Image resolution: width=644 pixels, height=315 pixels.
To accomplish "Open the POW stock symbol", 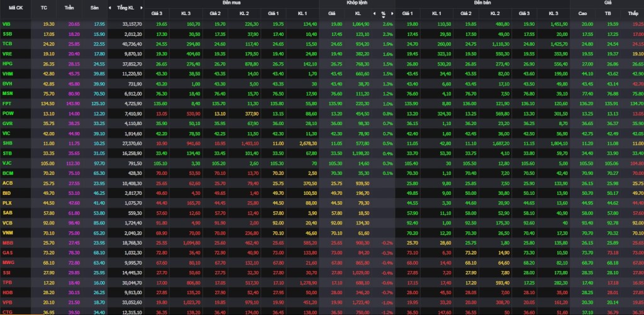I will [8, 113].
